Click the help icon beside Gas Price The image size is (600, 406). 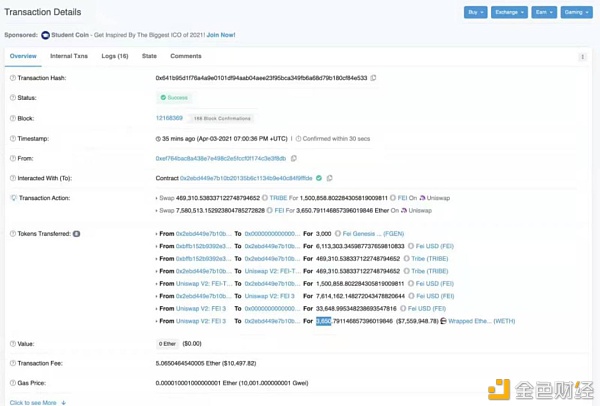(13, 383)
